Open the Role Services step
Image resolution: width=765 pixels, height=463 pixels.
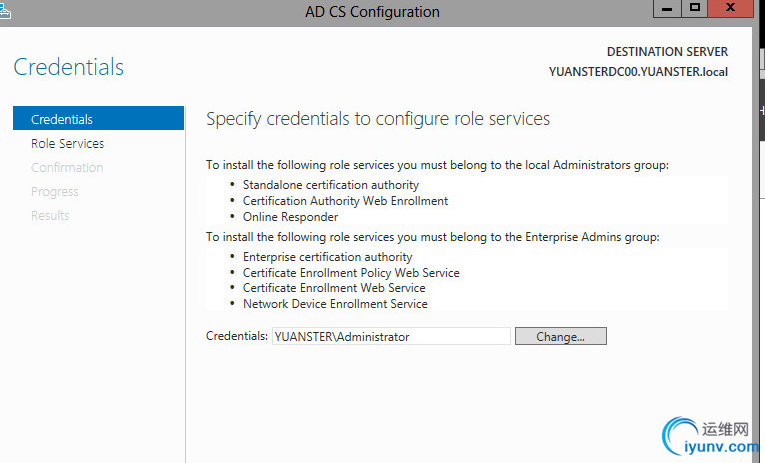coord(67,143)
